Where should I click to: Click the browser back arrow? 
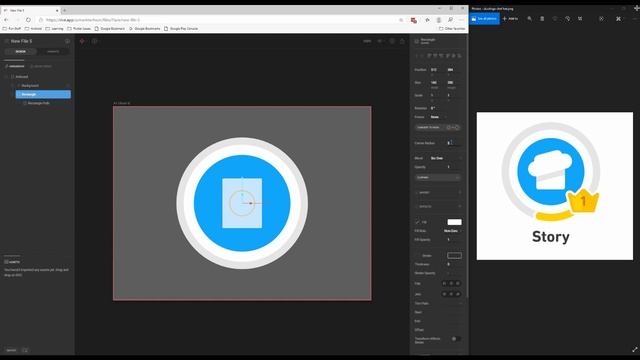pyautogui.click(x=6, y=20)
